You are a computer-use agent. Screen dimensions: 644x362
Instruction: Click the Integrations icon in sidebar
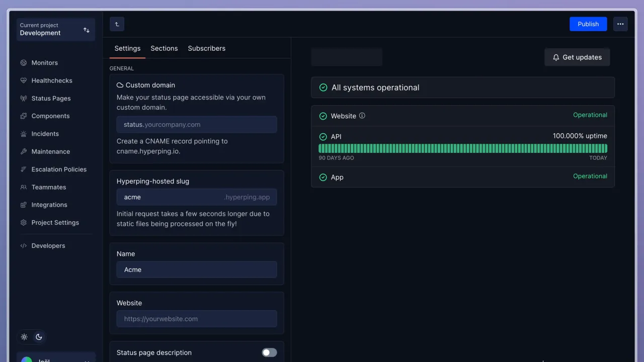click(23, 205)
